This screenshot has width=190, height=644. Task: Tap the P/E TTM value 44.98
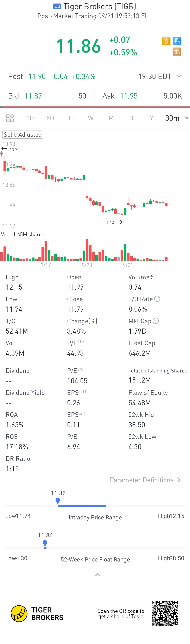tap(75, 353)
